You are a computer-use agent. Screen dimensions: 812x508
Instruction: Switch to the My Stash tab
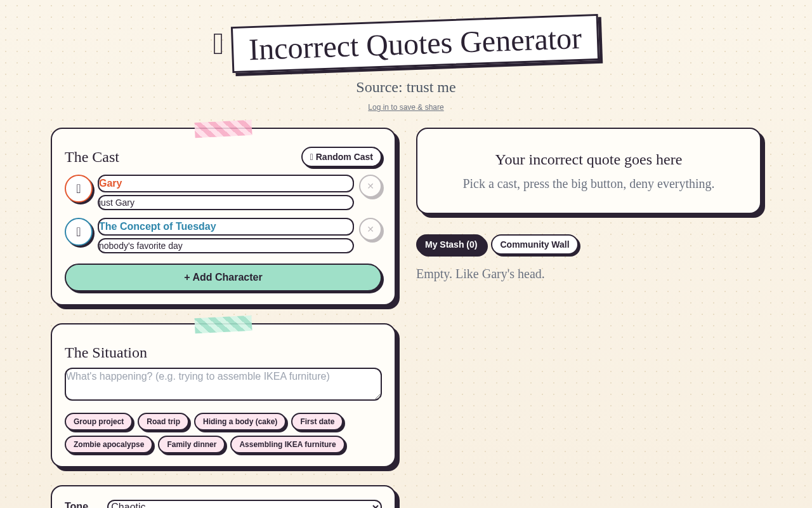pyautogui.click(x=451, y=244)
